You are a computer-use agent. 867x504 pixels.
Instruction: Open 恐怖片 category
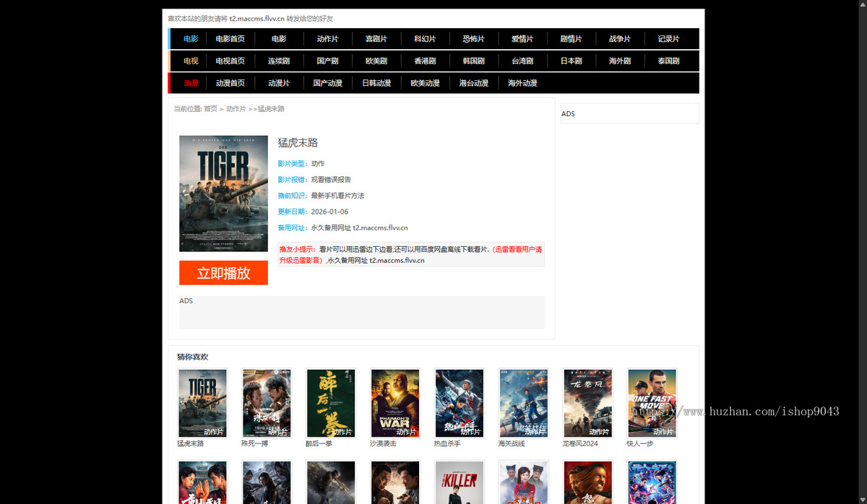pos(473,39)
